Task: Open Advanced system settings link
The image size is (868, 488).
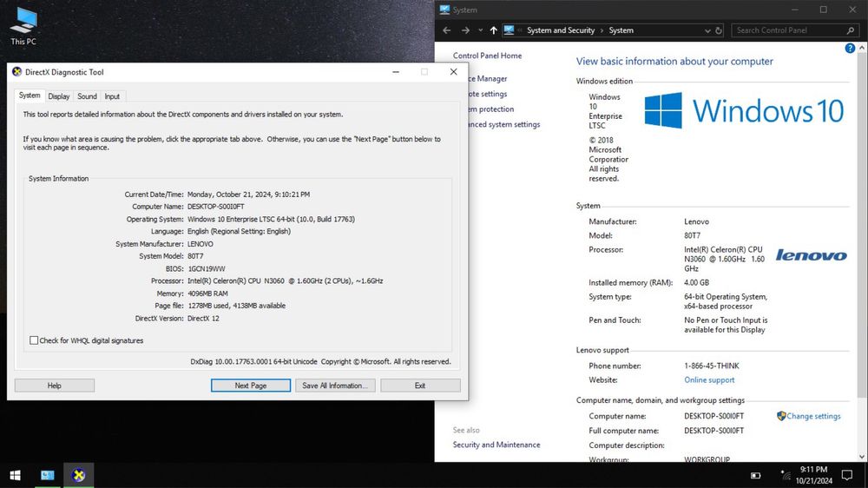Action: (504, 125)
